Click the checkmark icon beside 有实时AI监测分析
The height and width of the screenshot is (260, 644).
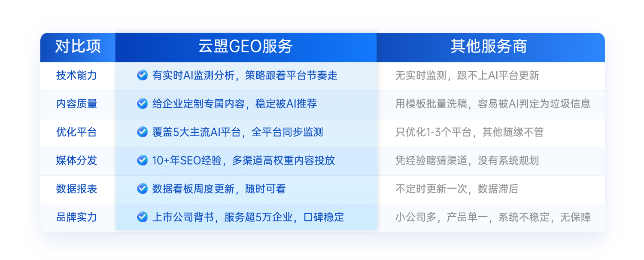(x=142, y=76)
